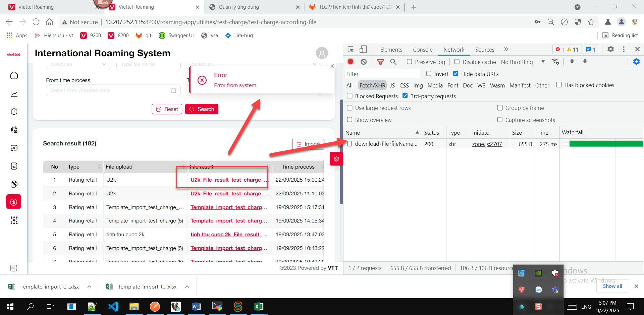Switch to the Console tab
The height and width of the screenshot is (315, 644).
tap(423, 50)
